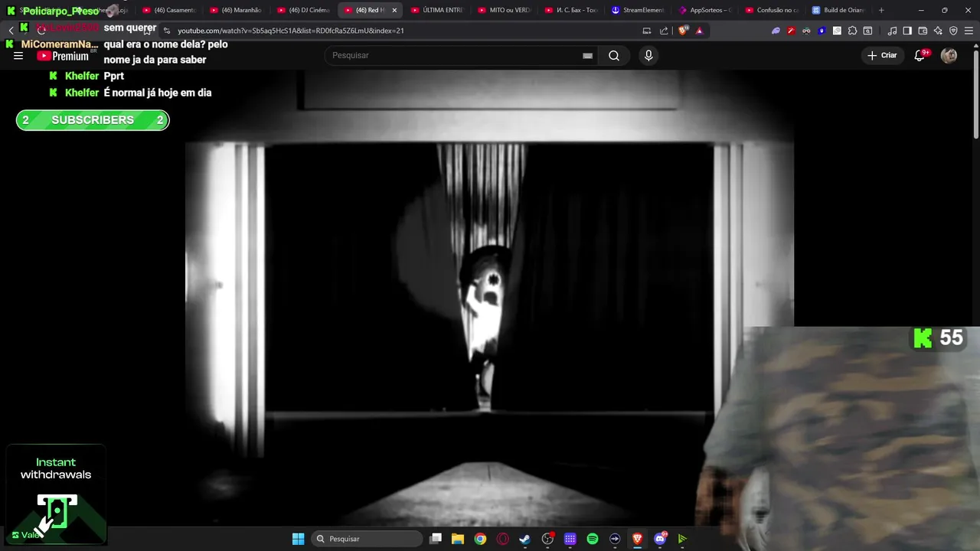Click the blue mouse extension icon
This screenshot has height=551, width=980.
pyautogui.click(x=822, y=31)
